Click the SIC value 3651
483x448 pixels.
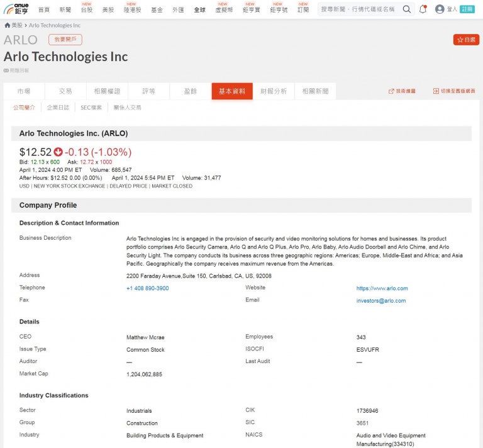362,423
